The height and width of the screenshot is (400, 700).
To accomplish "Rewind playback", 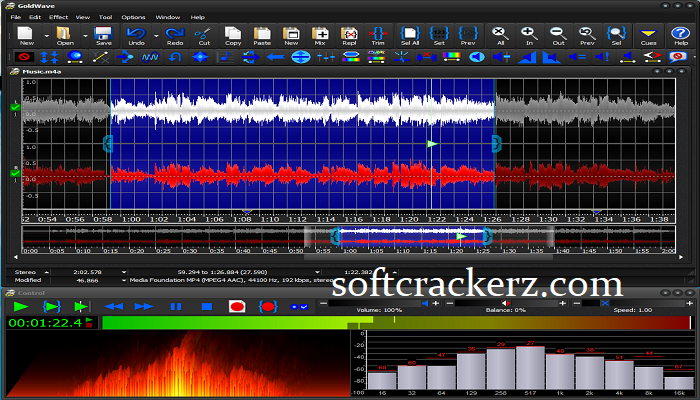I will (x=113, y=307).
